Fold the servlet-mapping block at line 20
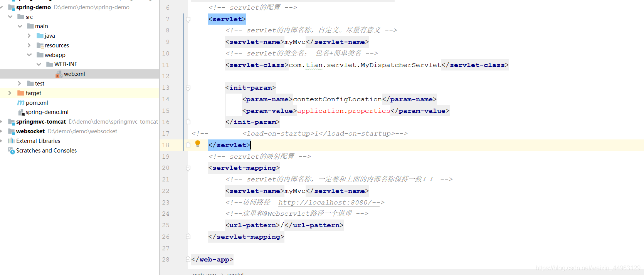This screenshot has height=275, width=644. [x=188, y=168]
